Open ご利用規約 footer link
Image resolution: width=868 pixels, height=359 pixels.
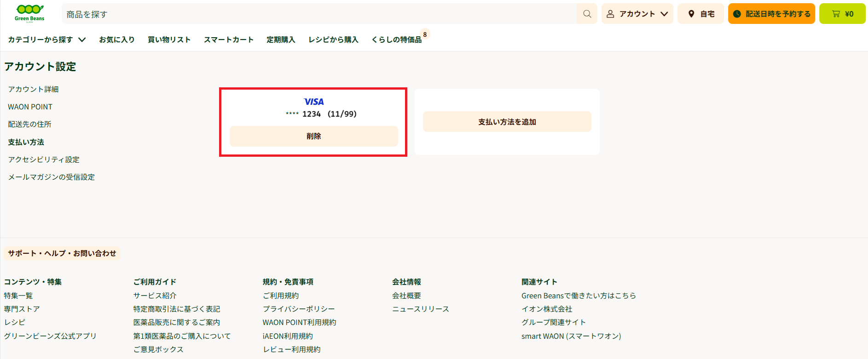pos(281,296)
